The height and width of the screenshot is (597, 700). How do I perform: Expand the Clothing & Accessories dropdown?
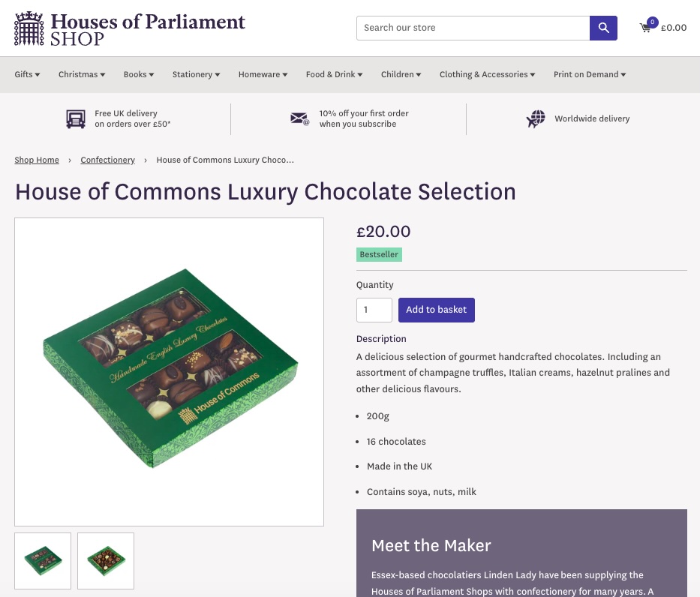point(486,74)
